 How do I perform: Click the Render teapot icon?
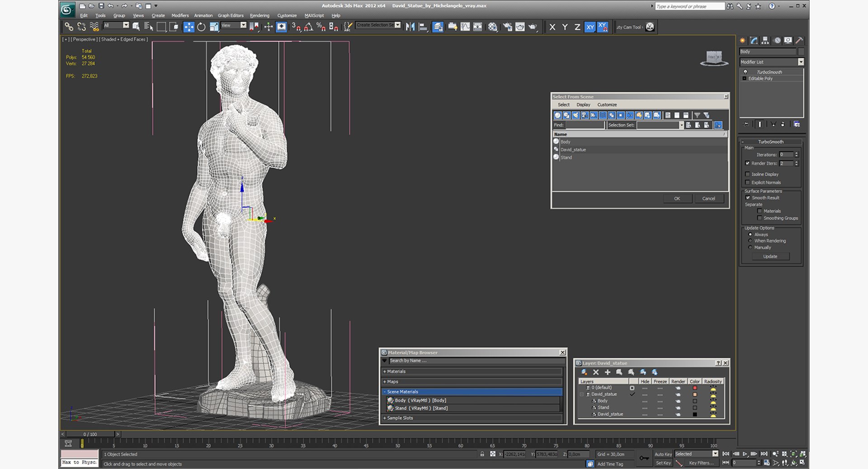(x=533, y=27)
